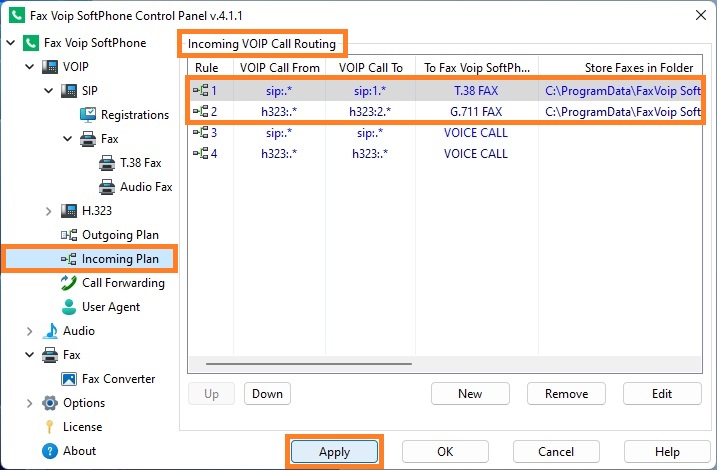Click the Incoming Plan routing icon
717x470 pixels.
pyautogui.click(x=69, y=259)
